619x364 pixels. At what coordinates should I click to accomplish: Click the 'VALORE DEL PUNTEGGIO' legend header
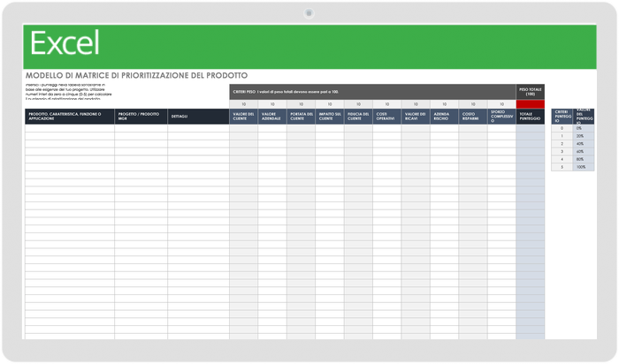pyautogui.click(x=584, y=117)
